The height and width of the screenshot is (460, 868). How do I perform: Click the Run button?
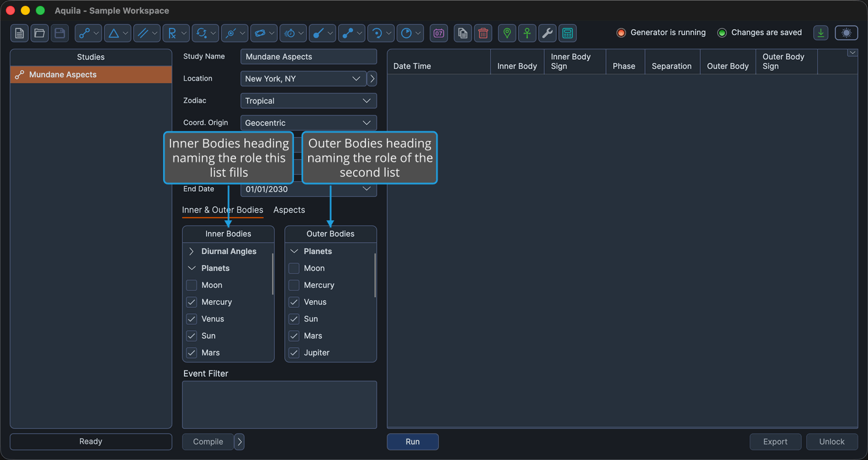tap(413, 442)
